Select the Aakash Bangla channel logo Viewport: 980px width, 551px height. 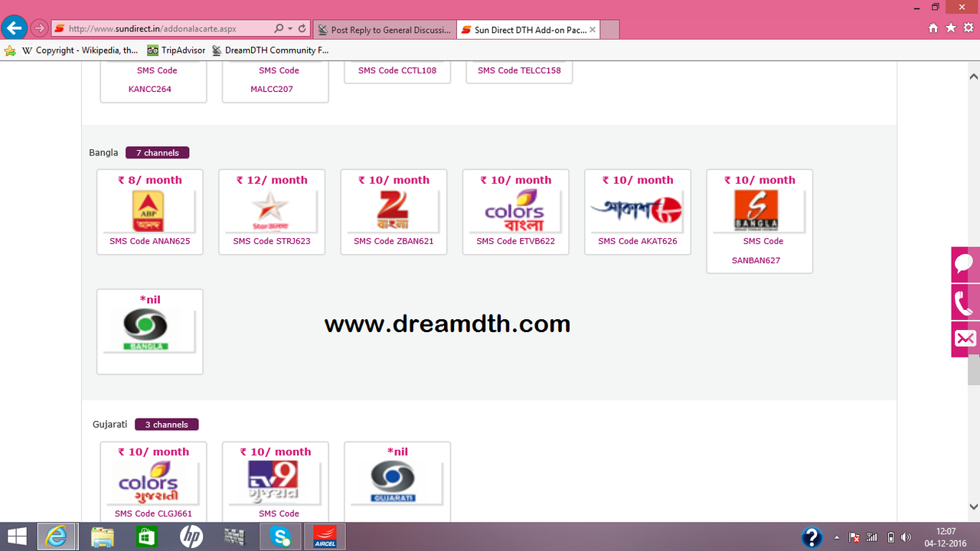click(637, 211)
